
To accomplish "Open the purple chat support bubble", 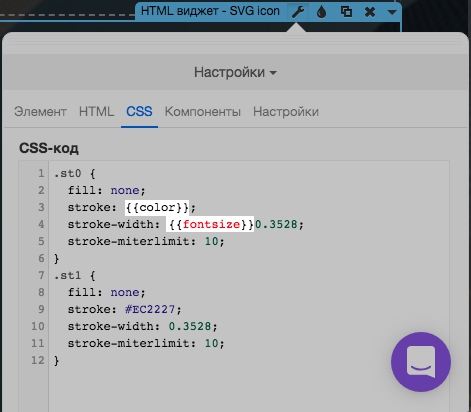I will [x=421, y=362].
